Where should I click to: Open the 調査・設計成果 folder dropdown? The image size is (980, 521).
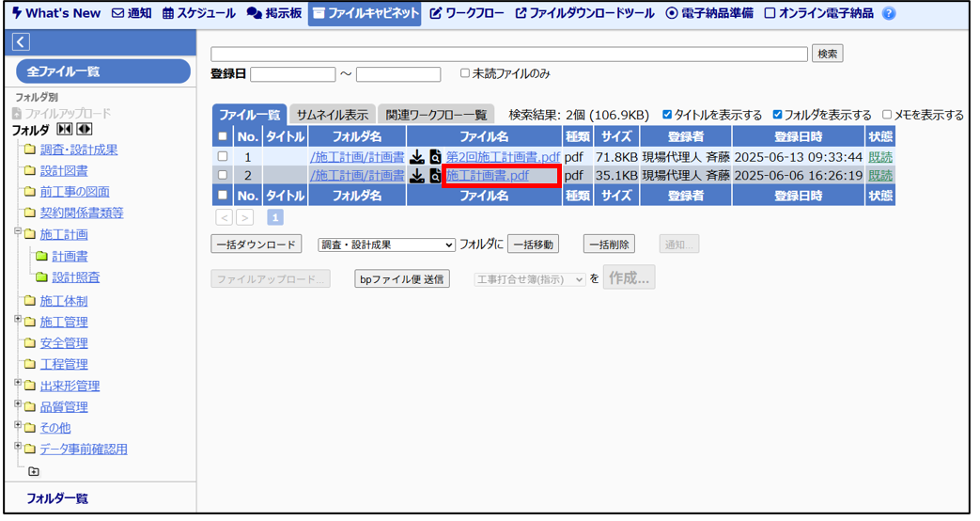pyautogui.click(x=386, y=245)
